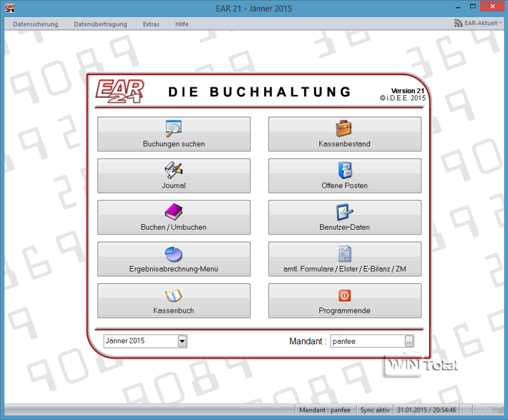
Task: Click the magnifier icon for Buchungen suchen
Action: click(x=174, y=128)
